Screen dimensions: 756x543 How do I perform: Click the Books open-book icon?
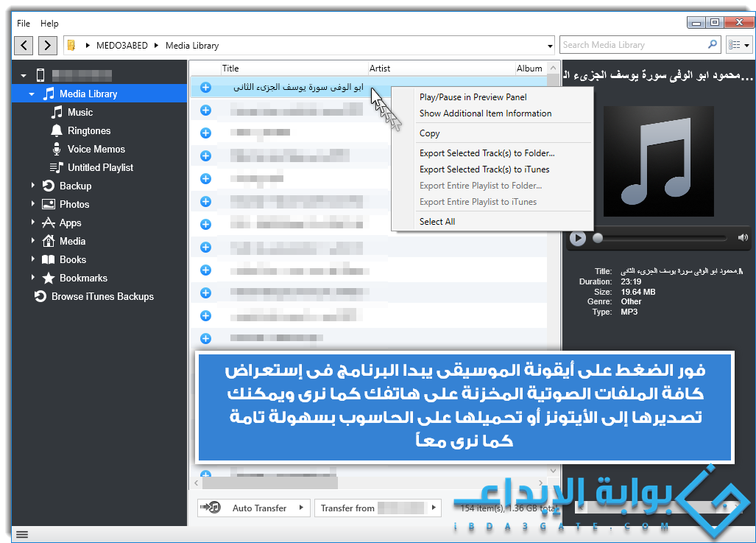pyautogui.click(x=48, y=259)
